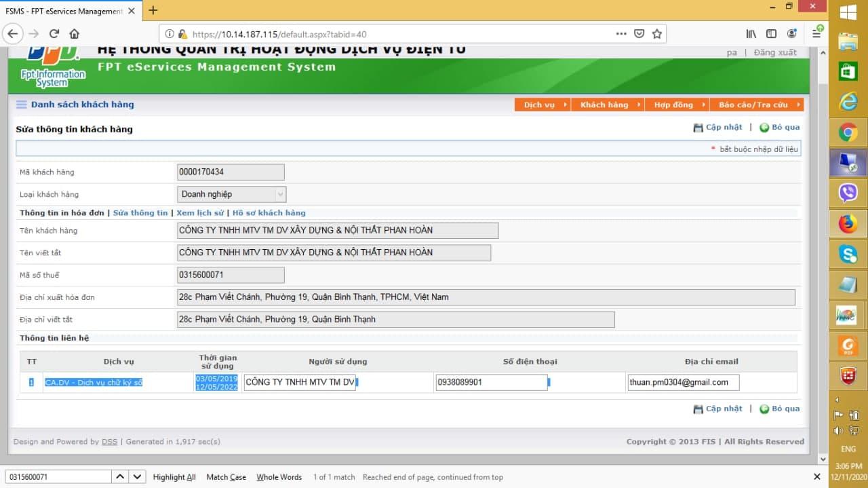
Task: Open Firefox account icon
Action: click(791, 33)
